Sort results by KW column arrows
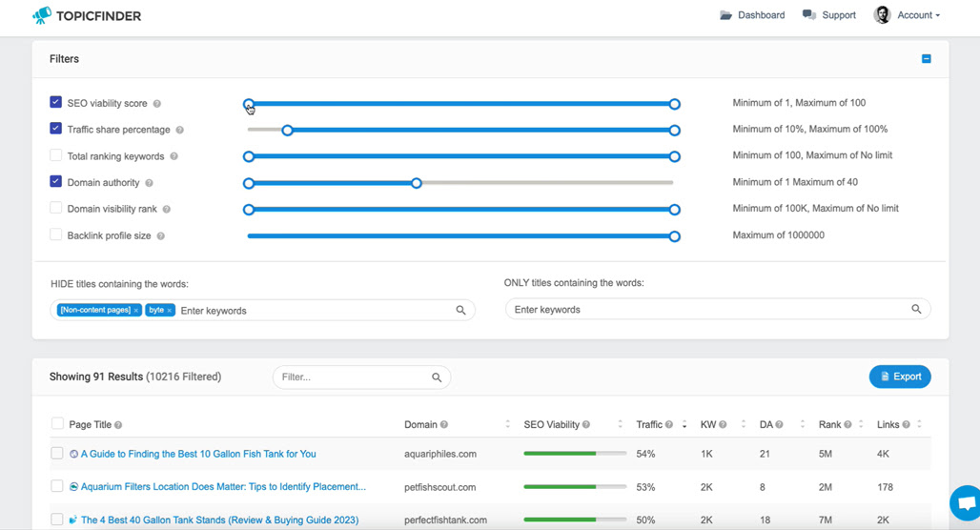The height and width of the screenshot is (530, 980). tap(744, 424)
